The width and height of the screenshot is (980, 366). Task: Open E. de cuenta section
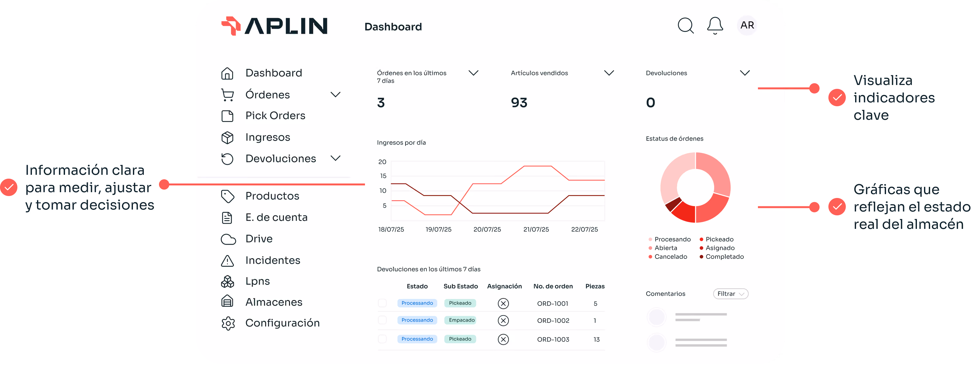click(276, 218)
